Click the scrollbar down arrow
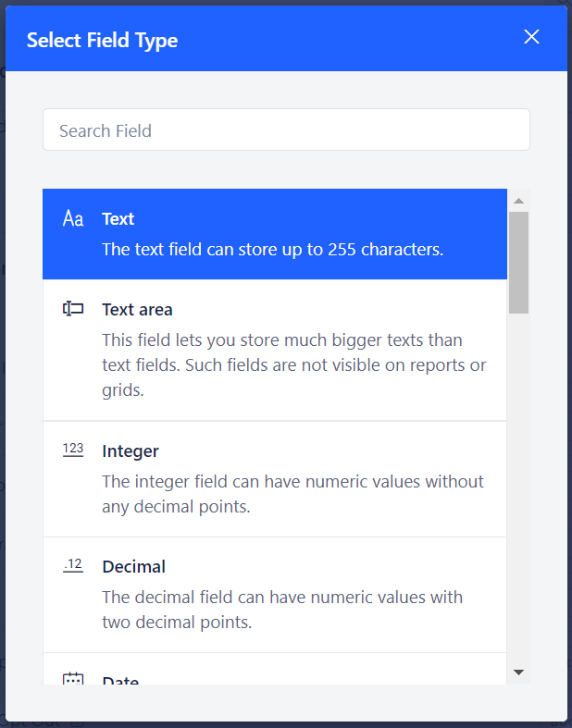The width and height of the screenshot is (572, 728). [518, 672]
